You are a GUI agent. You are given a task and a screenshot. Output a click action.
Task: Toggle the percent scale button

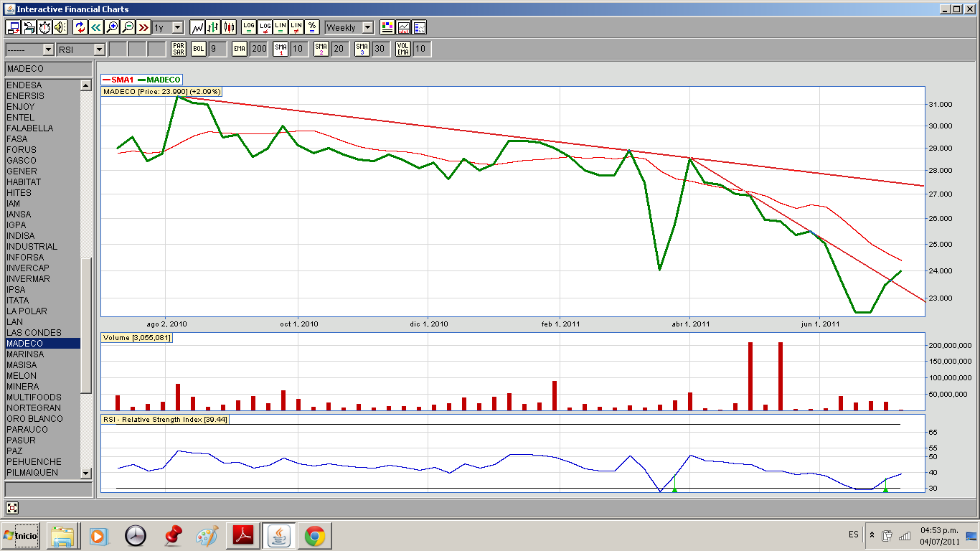pyautogui.click(x=312, y=27)
